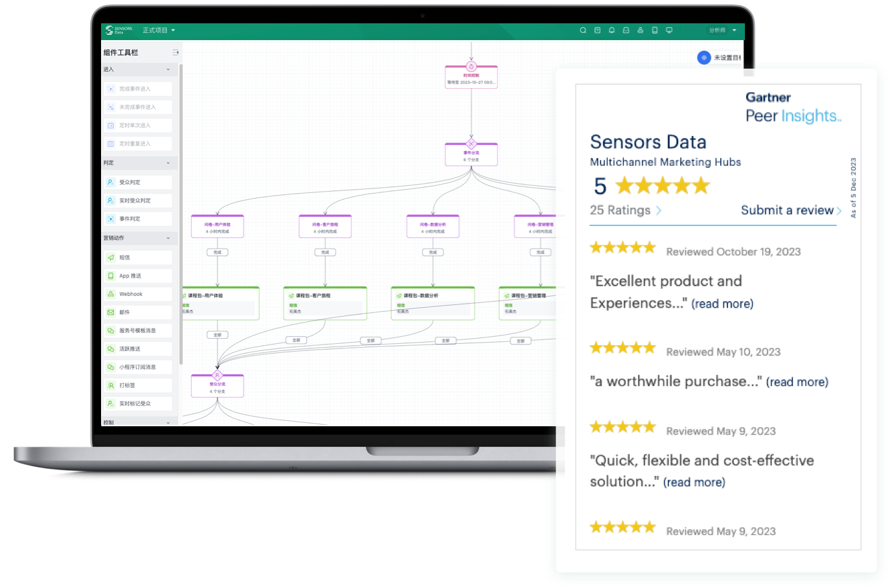Click the search icon in the top bar
Viewport: 890px width, 588px height.
coord(583,30)
